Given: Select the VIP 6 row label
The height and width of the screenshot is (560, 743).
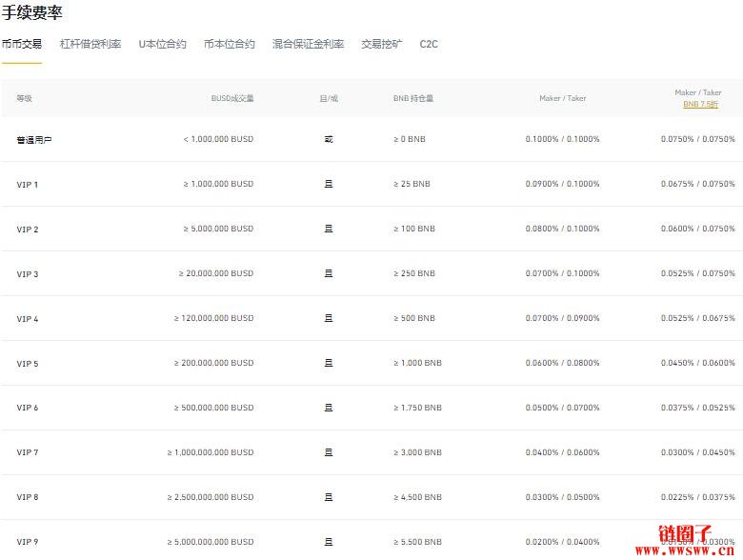Looking at the screenshot, I should [x=28, y=408].
